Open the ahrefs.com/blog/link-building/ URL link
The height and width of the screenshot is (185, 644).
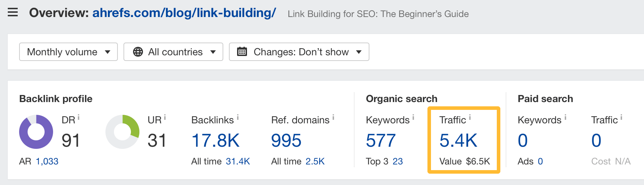pos(184,13)
